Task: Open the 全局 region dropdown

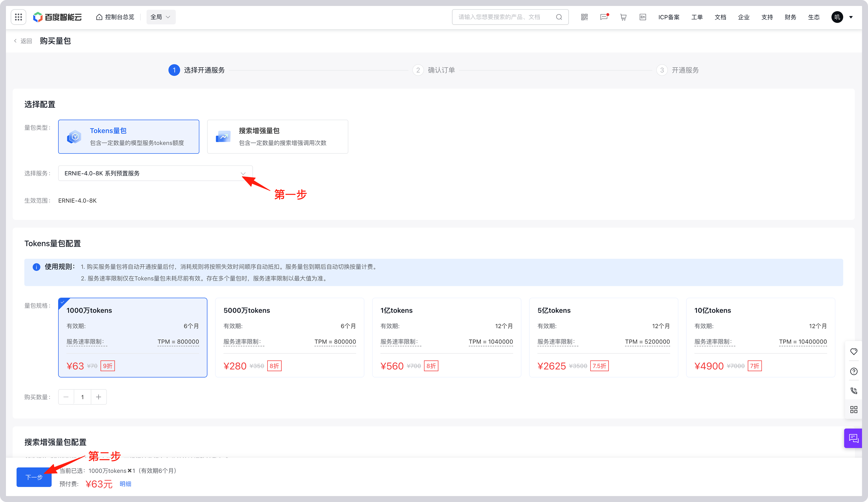Action: click(161, 17)
